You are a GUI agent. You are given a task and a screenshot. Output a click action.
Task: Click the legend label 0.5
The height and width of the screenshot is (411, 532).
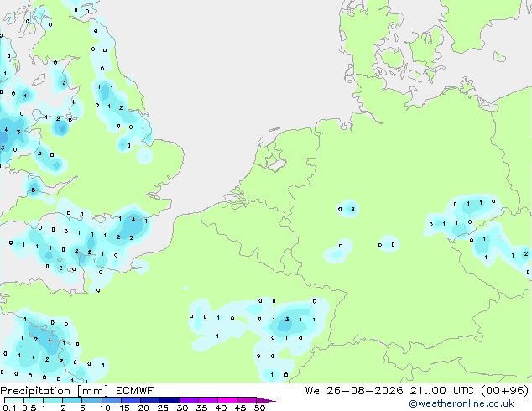click(x=29, y=408)
